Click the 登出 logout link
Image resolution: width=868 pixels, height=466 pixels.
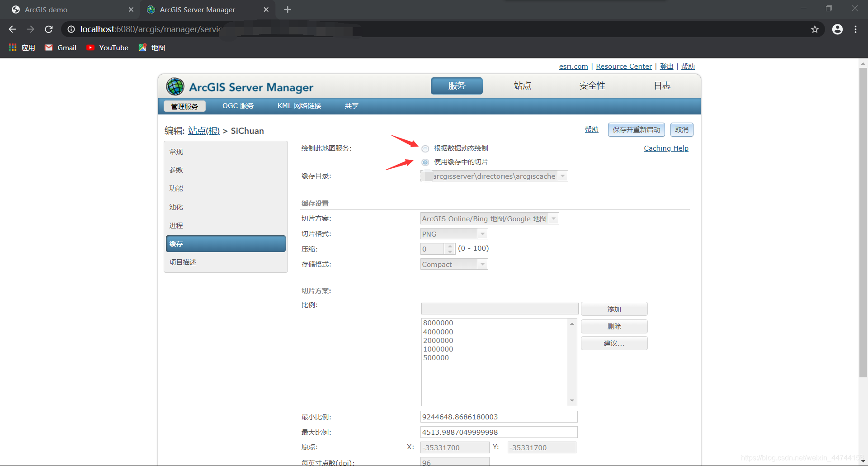point(666,67)
